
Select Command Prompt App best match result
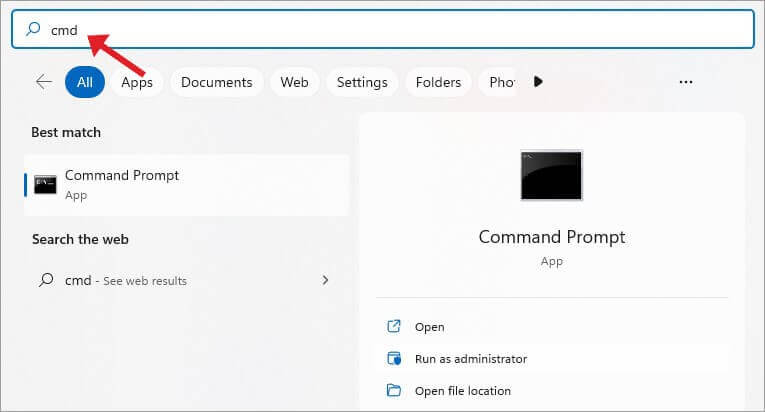pos(187,185)
